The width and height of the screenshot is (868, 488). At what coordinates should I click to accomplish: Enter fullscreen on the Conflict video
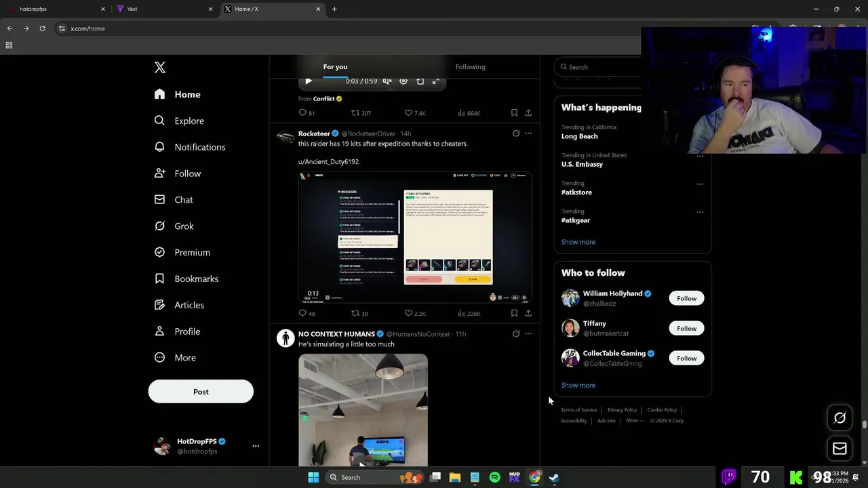(436, 81)
